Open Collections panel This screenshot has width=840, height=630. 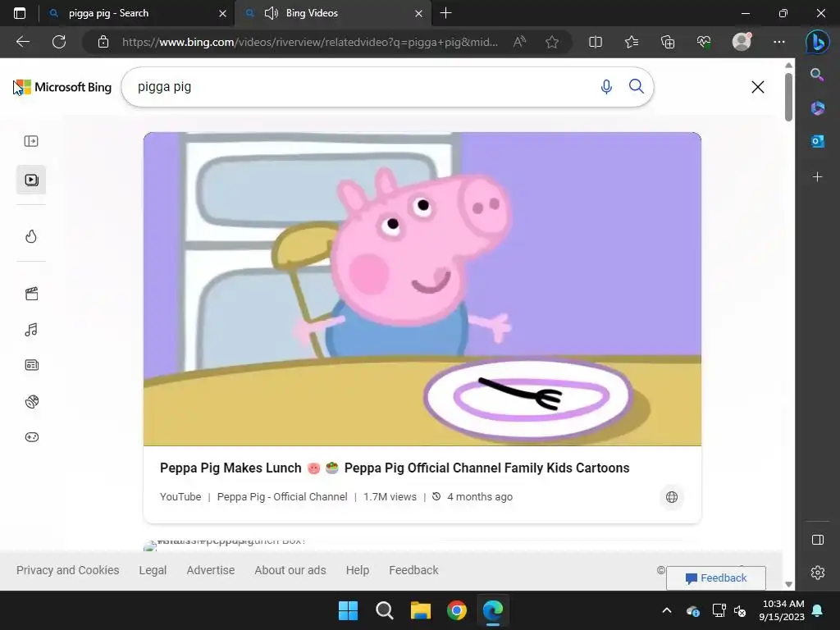[x=668, y=42]
